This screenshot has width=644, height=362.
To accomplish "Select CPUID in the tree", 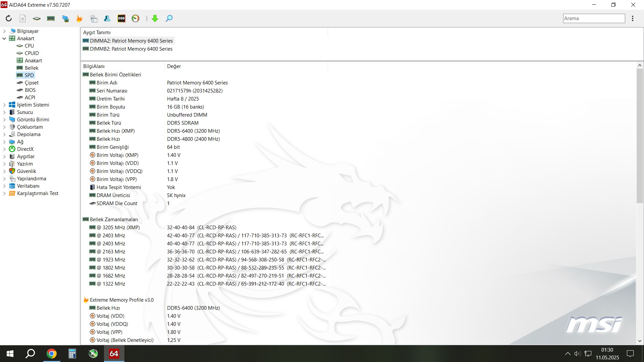I will [32, 53].
